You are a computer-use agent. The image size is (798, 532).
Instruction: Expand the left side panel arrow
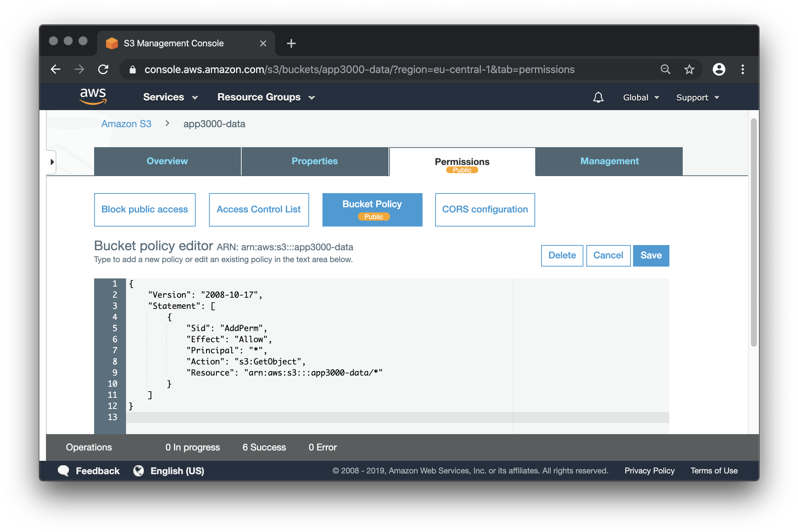[52, 162]
